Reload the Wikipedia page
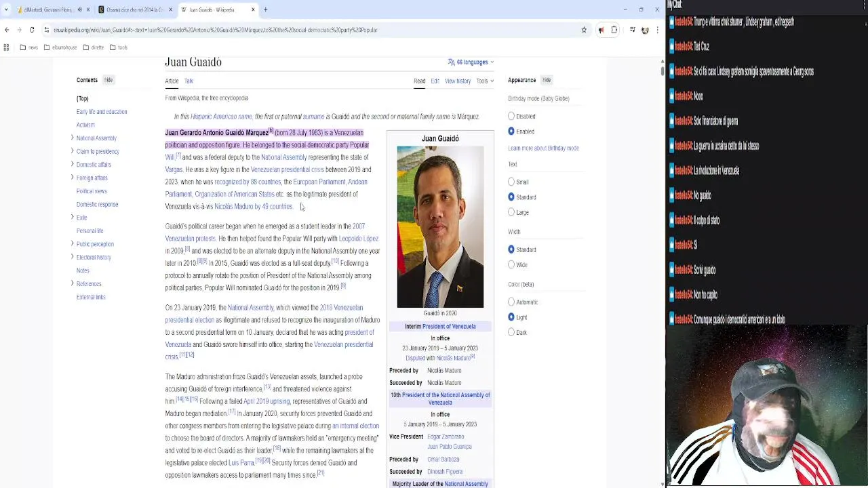868x488 pixels. coord(31,30)
